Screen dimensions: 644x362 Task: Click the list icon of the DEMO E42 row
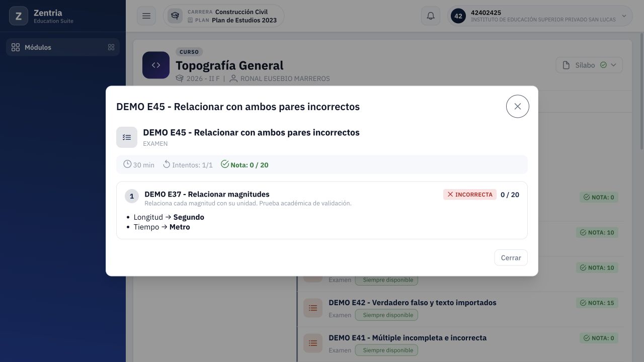coord(313,308)
